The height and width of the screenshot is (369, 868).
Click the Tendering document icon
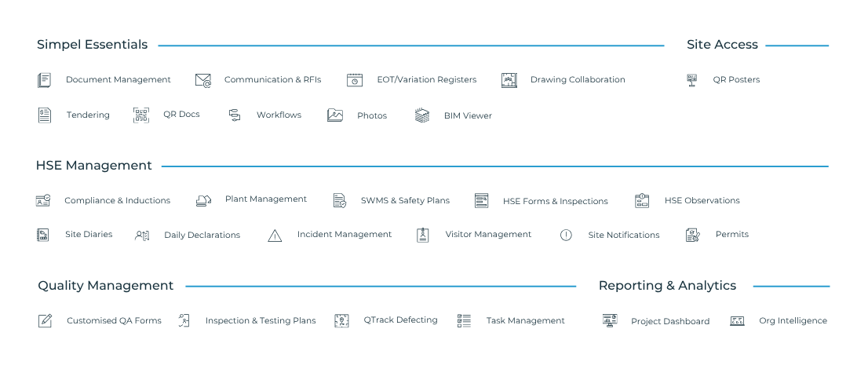[44, 115]
